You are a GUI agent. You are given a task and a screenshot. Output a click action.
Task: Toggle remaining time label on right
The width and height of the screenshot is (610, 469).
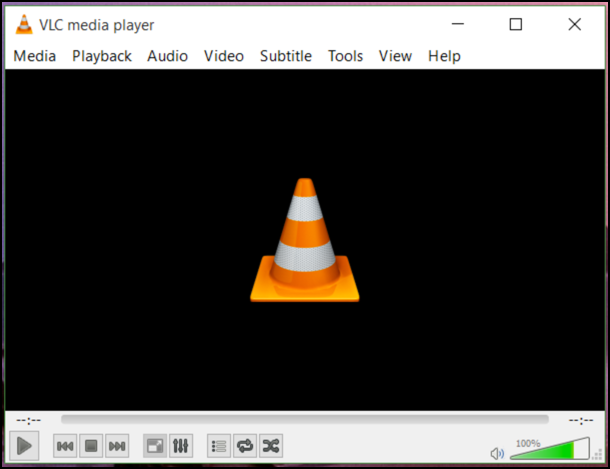click(x=581, y=420)
